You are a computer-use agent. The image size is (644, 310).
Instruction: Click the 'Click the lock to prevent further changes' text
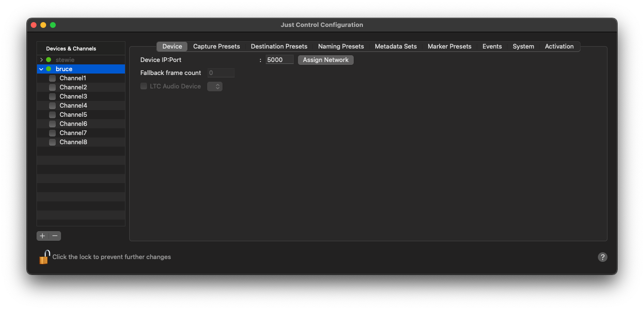(111, 257)
